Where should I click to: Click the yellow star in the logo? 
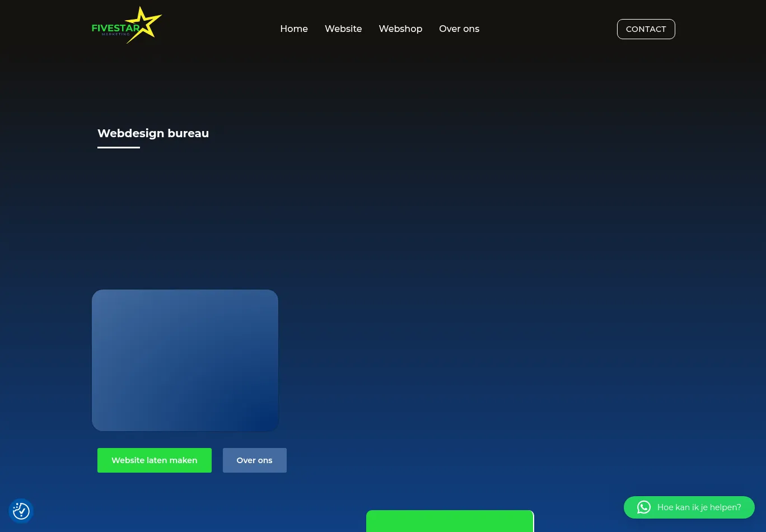pyautogui.click(x=147, y=22)
